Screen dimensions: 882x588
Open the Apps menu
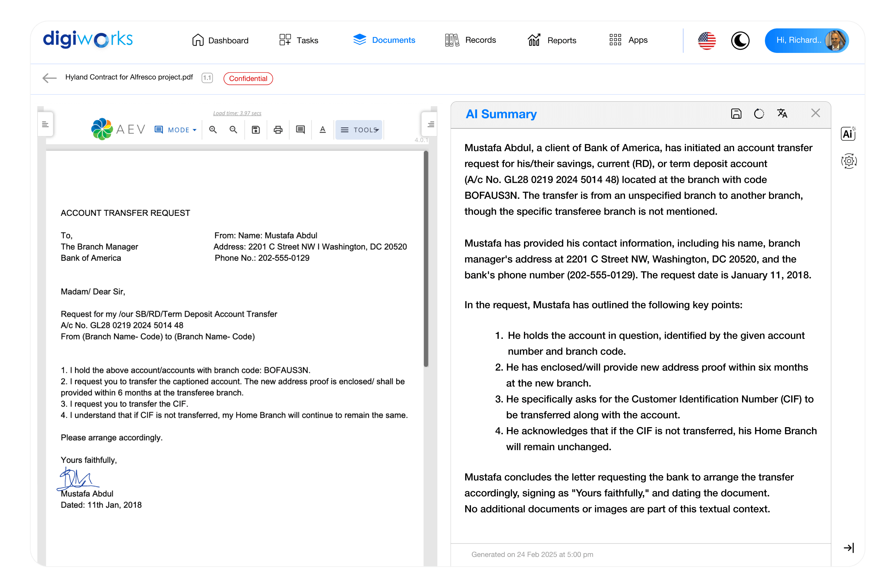(629, 40)
